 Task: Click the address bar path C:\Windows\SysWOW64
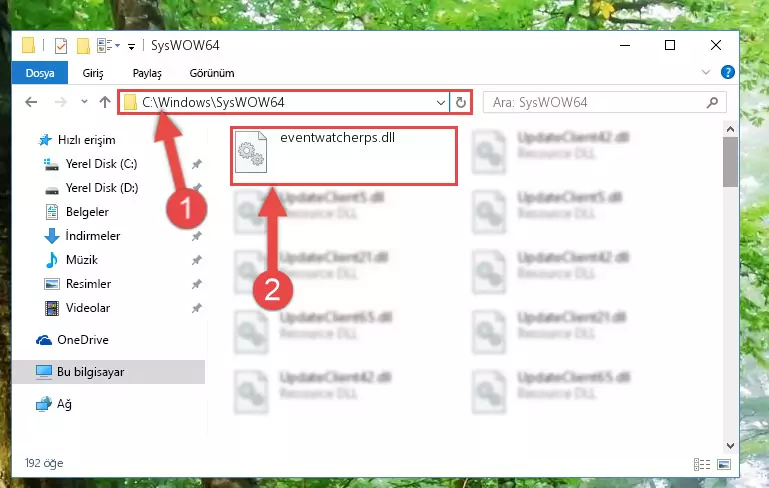[213, 103]
